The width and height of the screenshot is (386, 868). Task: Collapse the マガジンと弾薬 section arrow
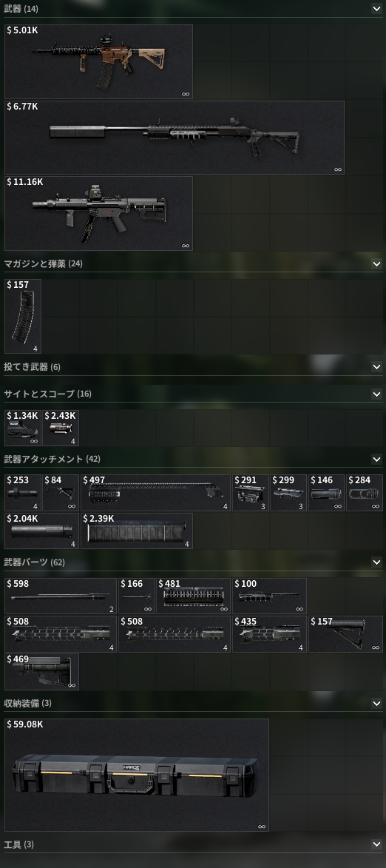click(x=376, y=264)
